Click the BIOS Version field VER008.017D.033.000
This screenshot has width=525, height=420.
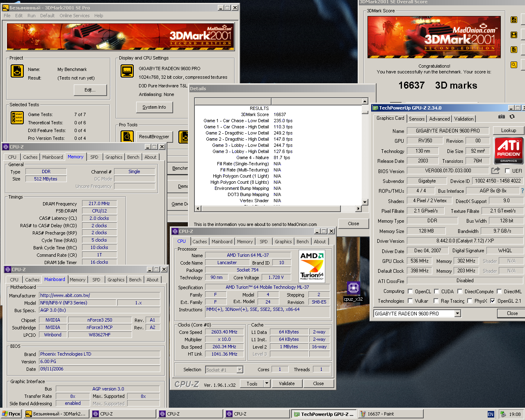click(448, 171)
